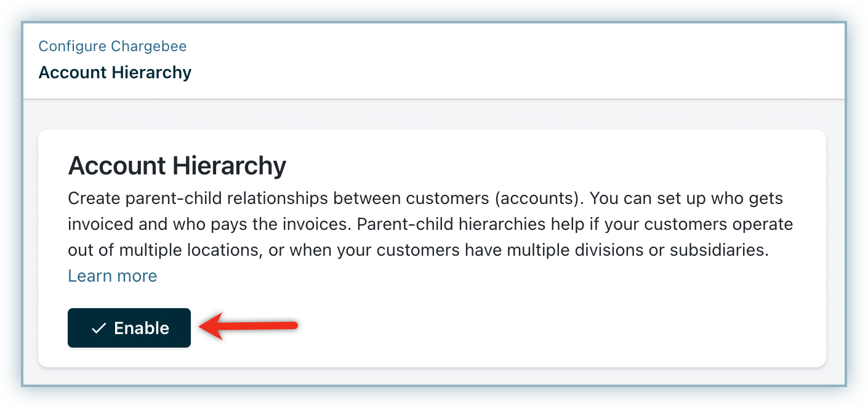Screen dimensions: 868x408
Task: Click the white Account Hierarchy card
Action: (432, 248)
